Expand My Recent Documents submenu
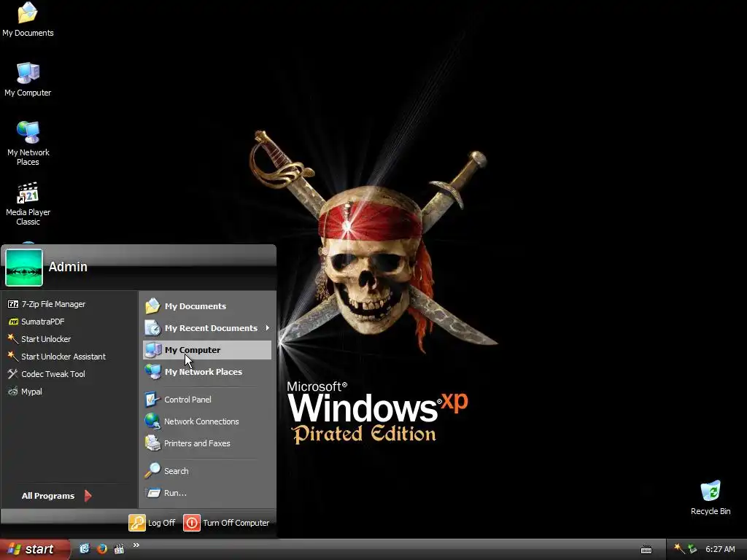The image size is (747, 560). (x=206, y=328)
